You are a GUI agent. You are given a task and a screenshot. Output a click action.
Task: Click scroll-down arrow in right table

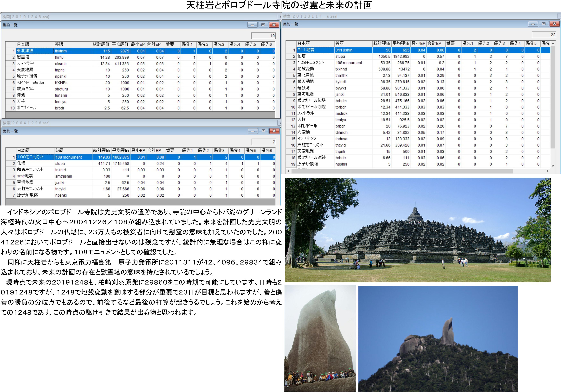click(x=553, y=166)
